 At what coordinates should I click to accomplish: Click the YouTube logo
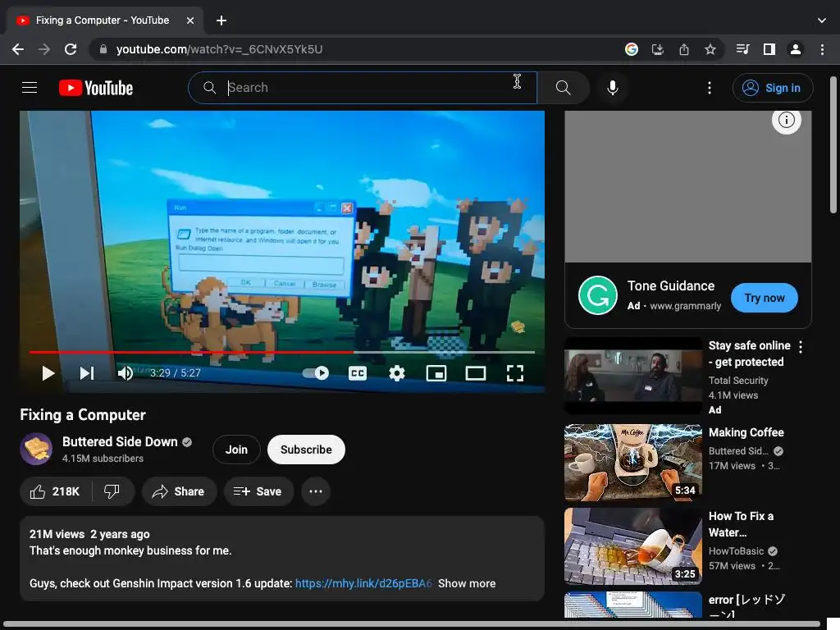96,88
